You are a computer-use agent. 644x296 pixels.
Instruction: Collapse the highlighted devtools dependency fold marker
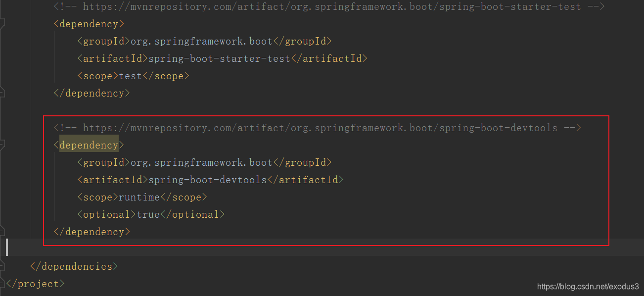(x=2, y=145)
